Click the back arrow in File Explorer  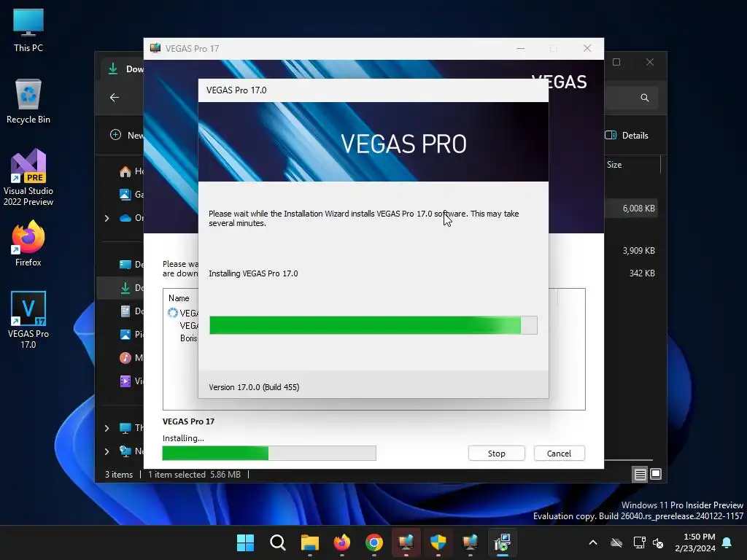115,98
